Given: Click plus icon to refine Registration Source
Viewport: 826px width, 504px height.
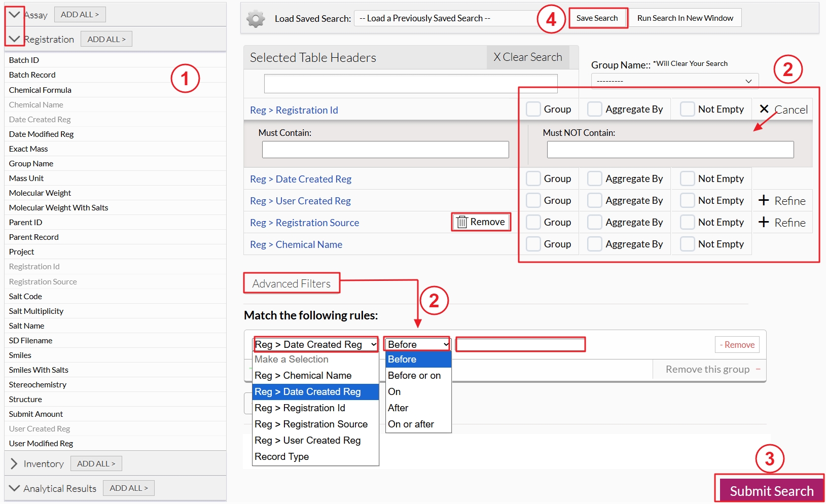Looking at the screenshot, I should coord(764,222).
